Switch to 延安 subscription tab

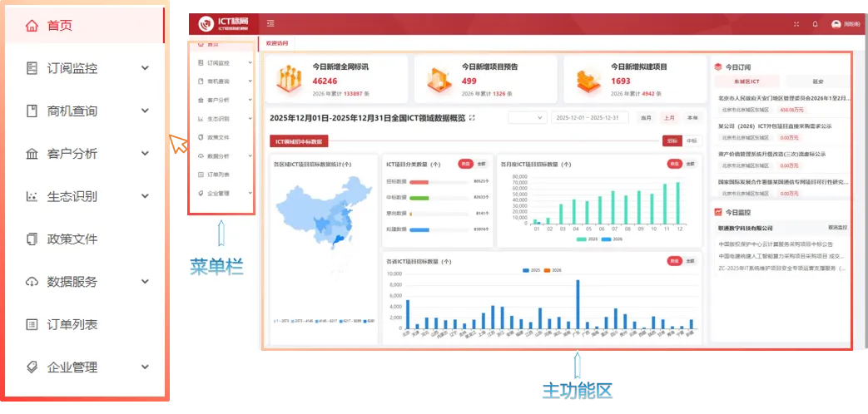pyautogui.click(x=818, y=81)
